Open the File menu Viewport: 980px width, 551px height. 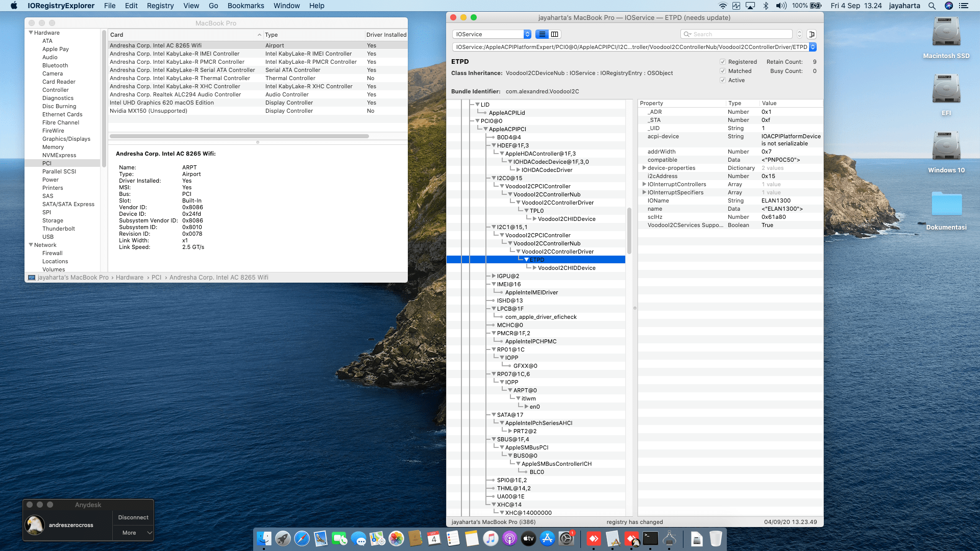[110, 6]
